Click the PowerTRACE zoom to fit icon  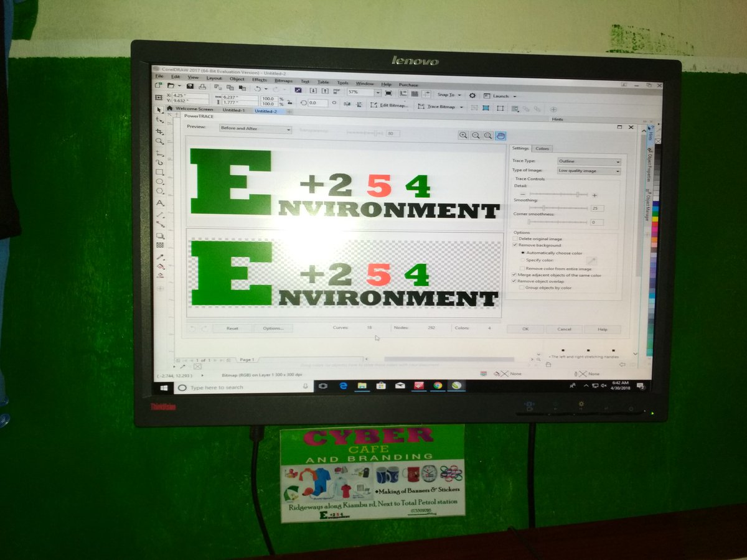[488, 135]
